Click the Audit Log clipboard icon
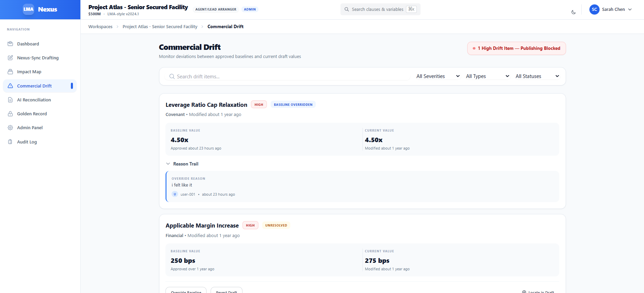Screen dimensions: 644x293 coord(11,142)
